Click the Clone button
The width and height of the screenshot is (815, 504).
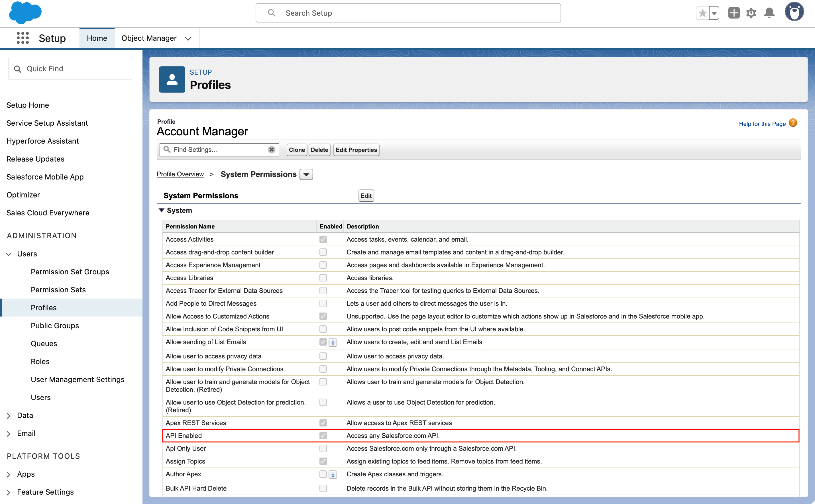pos(297,150)
